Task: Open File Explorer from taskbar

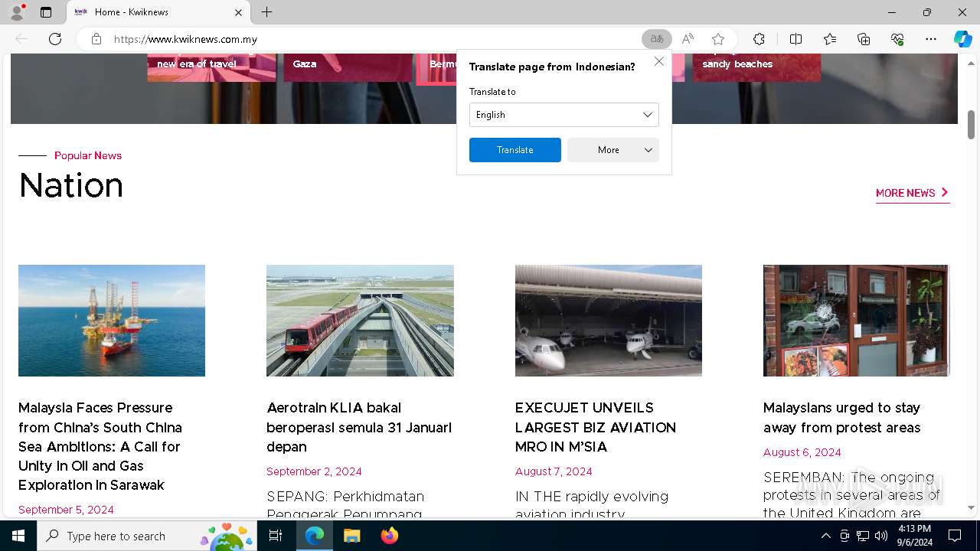Action: tap(351, 536)
